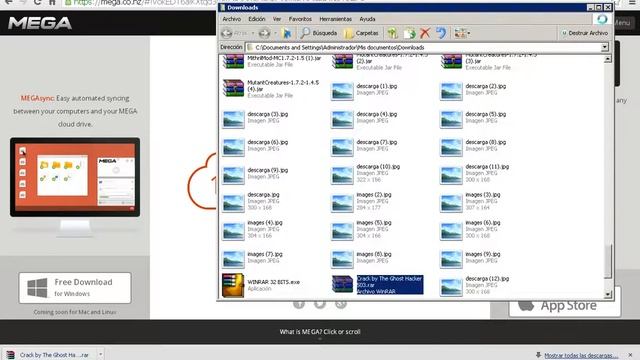Undo the last action with blue arrow
This screenshot has height=360, width=640.
[x=441, y=33]
